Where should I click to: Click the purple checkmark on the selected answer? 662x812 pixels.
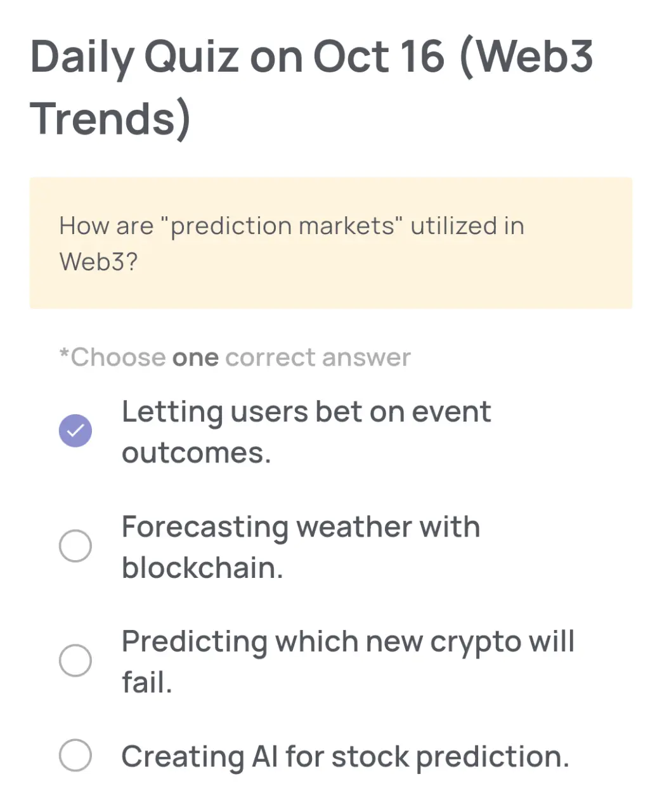coord(75,431)
